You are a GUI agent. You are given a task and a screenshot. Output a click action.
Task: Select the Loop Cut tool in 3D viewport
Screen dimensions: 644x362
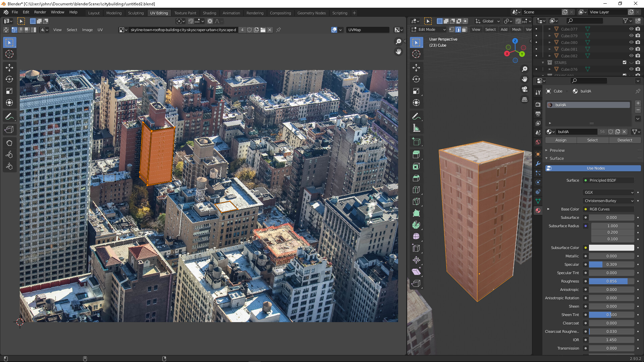click(416, 190)
